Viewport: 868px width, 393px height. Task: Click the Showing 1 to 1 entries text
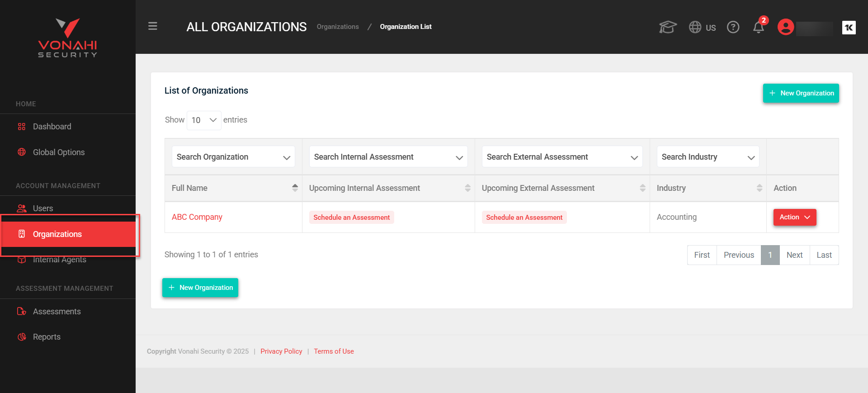211,255
